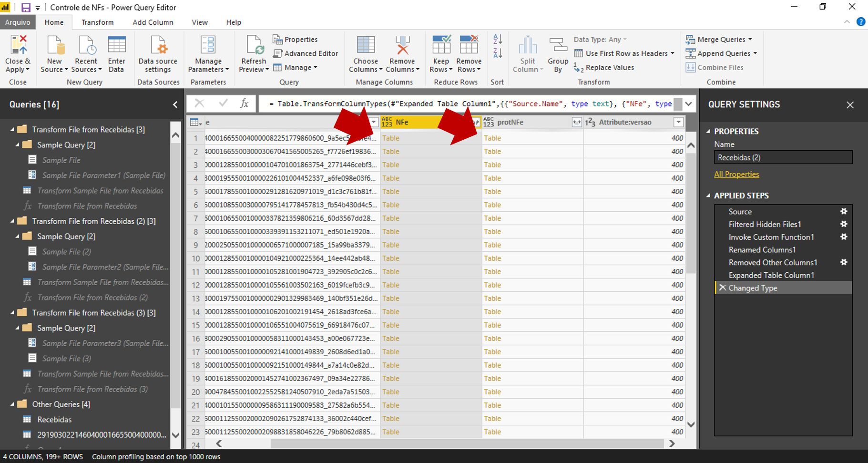Open query Properties from ribbon
Screen dimensions: 868x463
295,40
